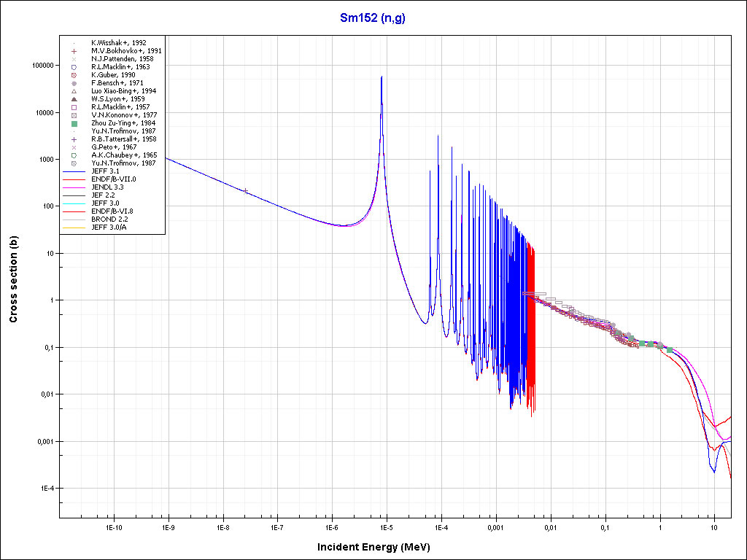
Task: Click the open triangle marker for Luo Xiao-Bing+
Action: click(74, 91)
